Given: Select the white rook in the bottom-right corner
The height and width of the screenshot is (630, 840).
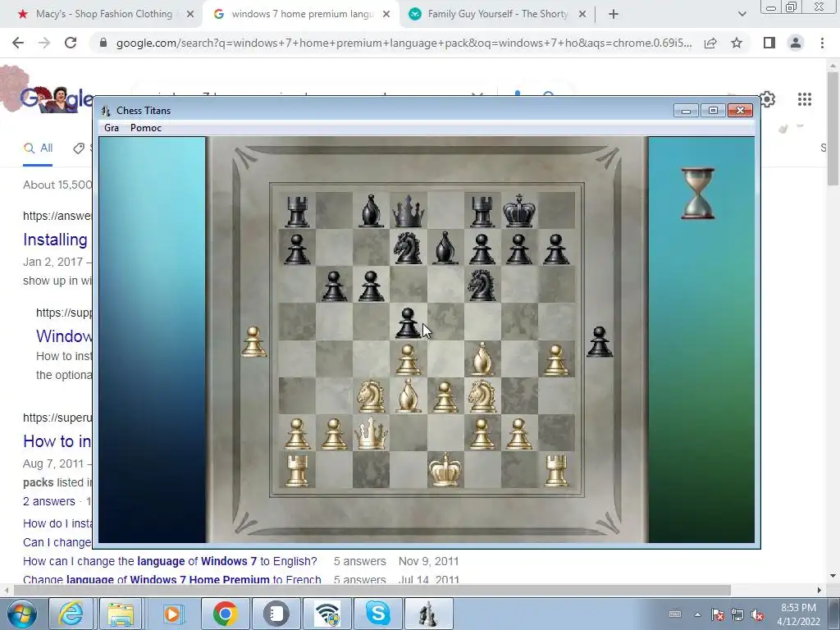Looking at the screenshot, I should pyautogui.click(x=555, y=470).
